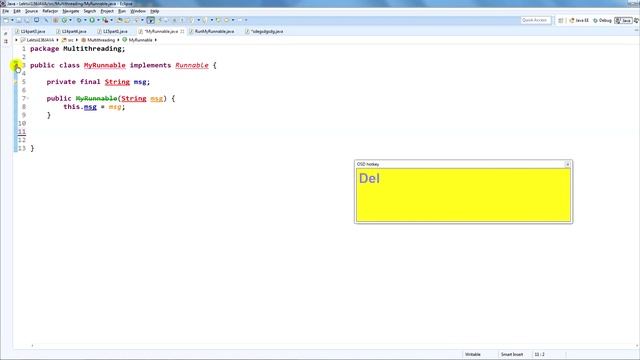Image resolution: width=640 pixels, height=360 pixels.
Task: Click the 'String' type on line 5
Action: click(117, 82)
